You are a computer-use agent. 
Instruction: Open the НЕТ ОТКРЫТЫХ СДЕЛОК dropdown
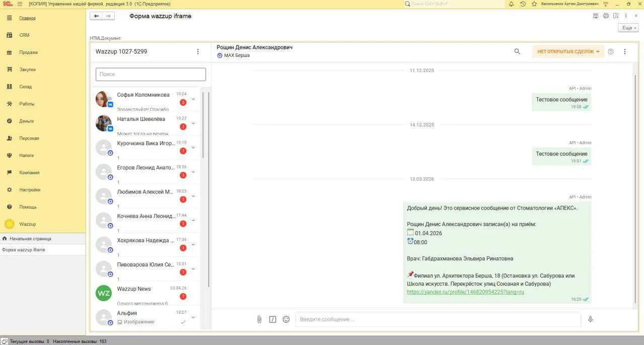568,51
